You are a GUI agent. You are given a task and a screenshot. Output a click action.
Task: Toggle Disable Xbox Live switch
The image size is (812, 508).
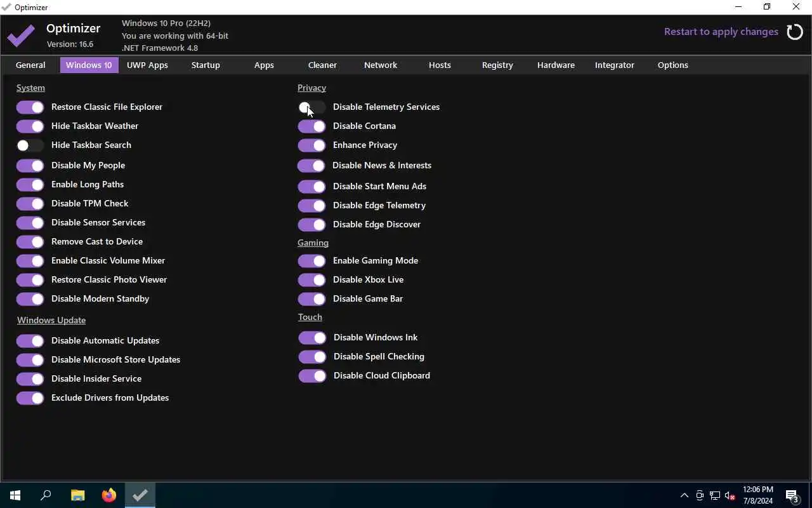click(x=311, y=280)
